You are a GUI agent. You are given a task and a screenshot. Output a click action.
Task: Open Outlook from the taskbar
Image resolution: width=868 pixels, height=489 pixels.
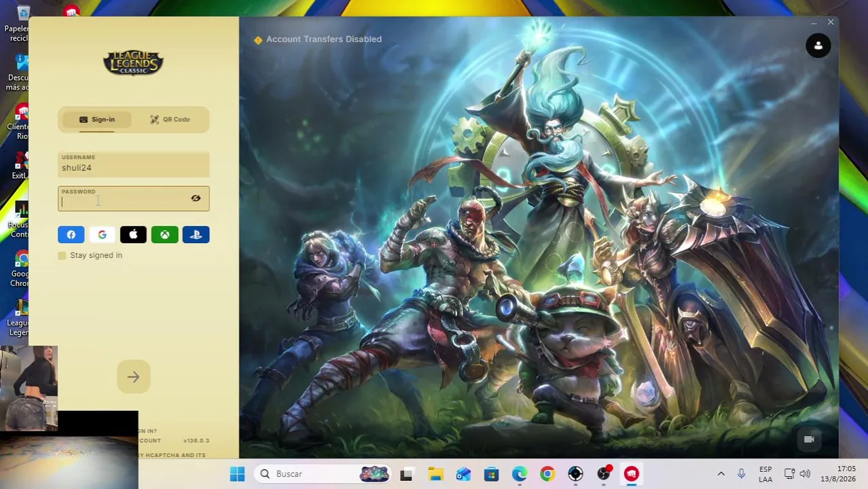[x=463, y=474]
